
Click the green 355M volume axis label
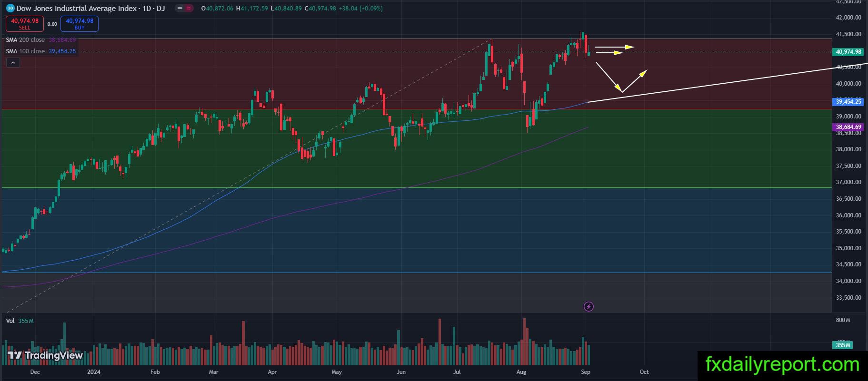pos(843,345)
